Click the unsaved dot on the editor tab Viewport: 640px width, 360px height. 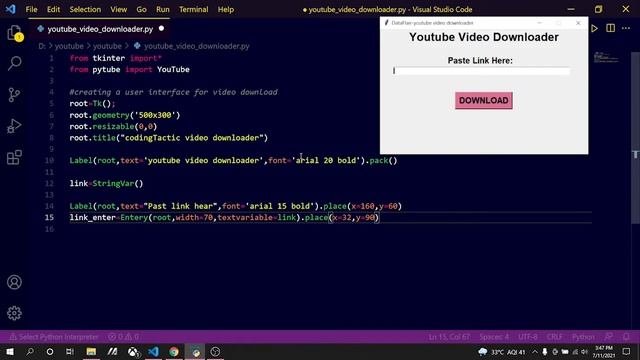click(x=161, y=29)
